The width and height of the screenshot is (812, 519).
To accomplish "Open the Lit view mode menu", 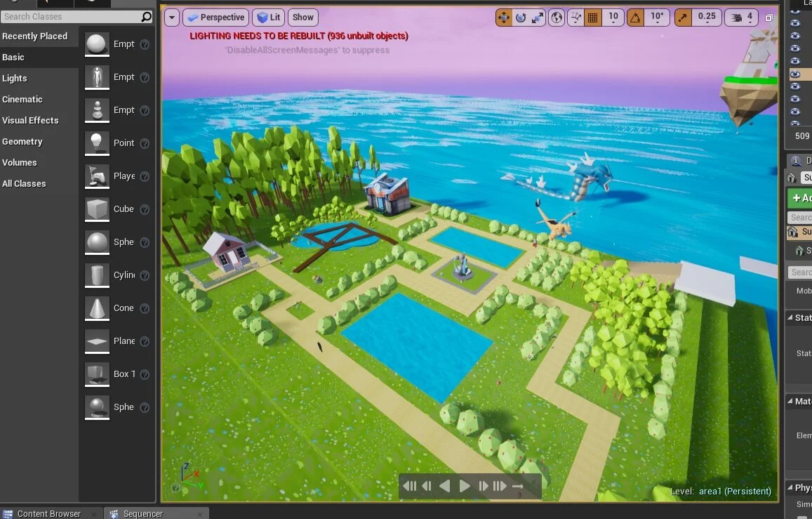I will point(269,18).
